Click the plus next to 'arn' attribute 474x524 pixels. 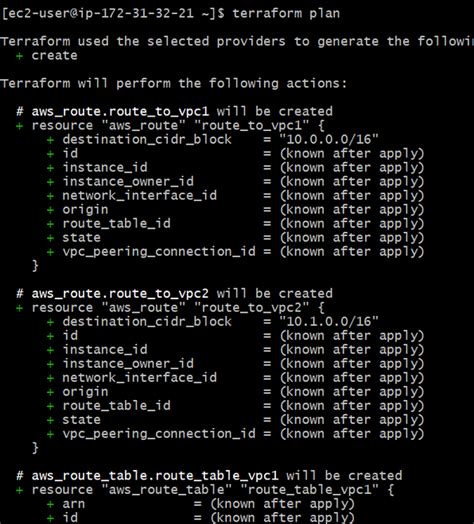coord(50,504)
